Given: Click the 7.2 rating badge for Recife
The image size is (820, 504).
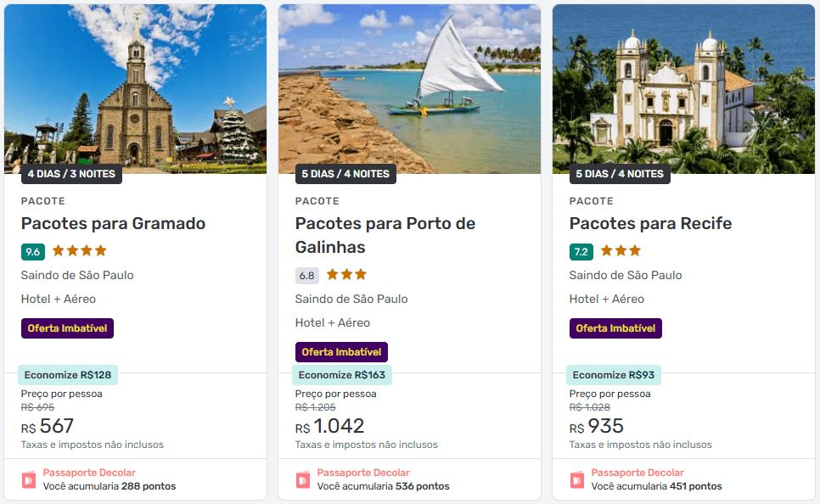Looking at the screenshot, I should coord(581,251).
